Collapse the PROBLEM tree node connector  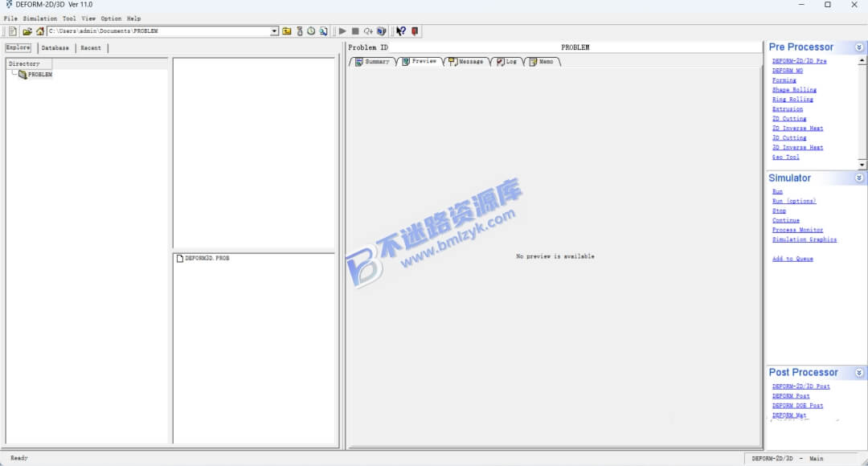14,72
